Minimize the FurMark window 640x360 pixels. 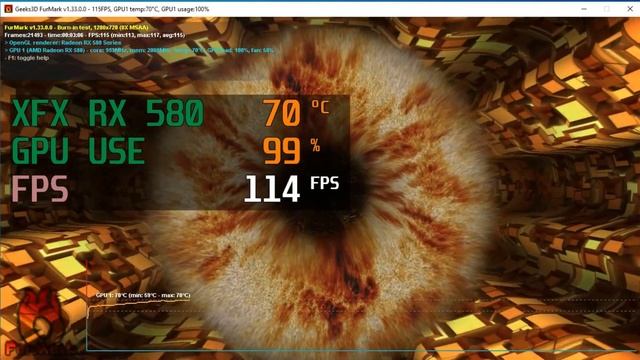(584, 9)
